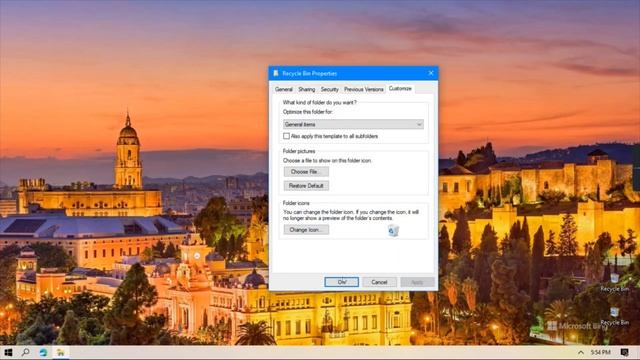Click 'What kind of folder do you want?' text
The width and height of the screenshot is (640, 360).
coord(320,102)
